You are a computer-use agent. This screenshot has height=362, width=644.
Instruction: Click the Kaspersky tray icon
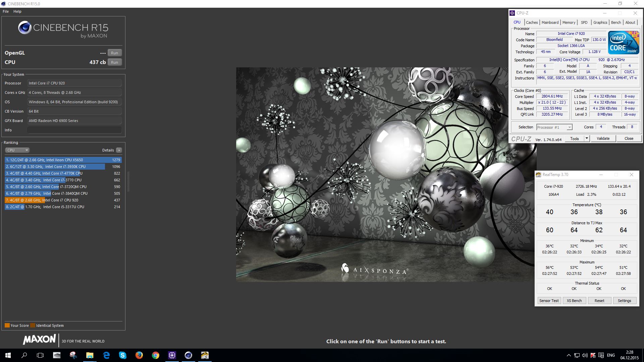[593, 355]
